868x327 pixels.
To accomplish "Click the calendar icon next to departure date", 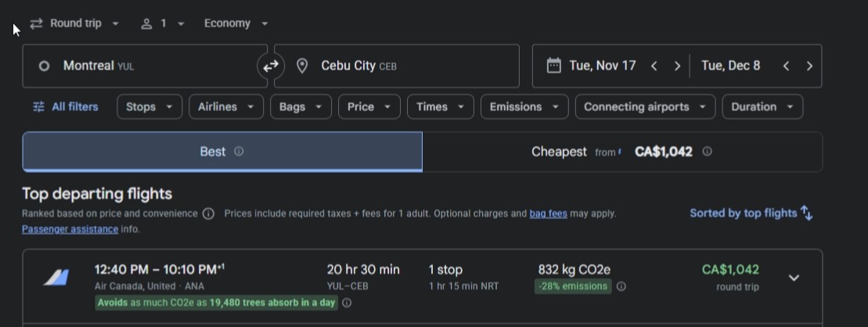I will tap(553, 66).
